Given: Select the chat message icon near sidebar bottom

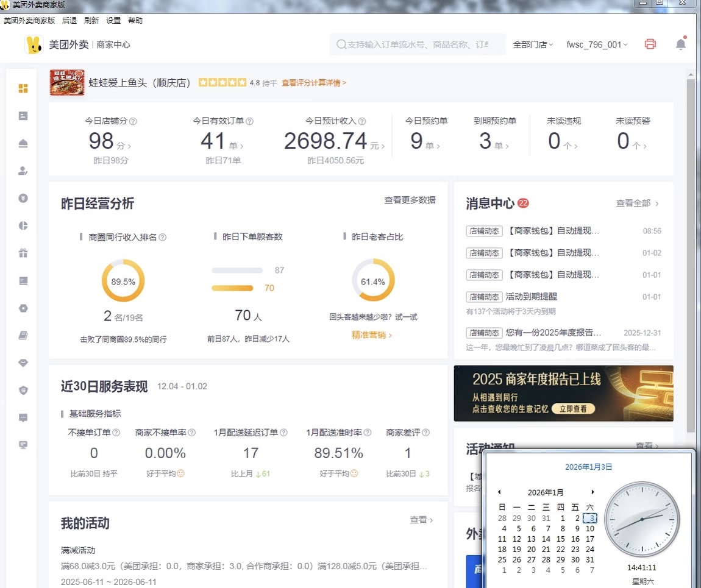Looking at the screenshot, I should (x=23, y=417).
